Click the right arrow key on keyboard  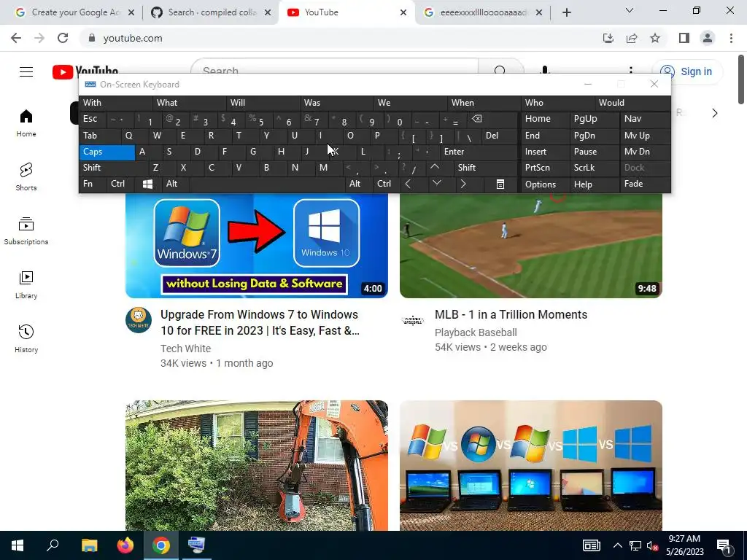pos(463,184)
